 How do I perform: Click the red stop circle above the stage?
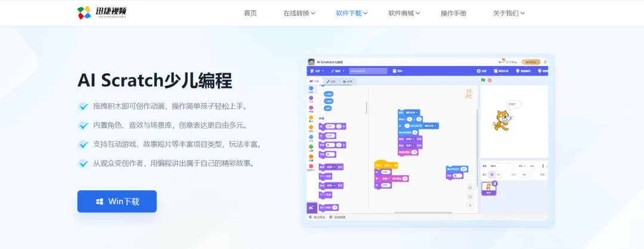click(490, 80)
